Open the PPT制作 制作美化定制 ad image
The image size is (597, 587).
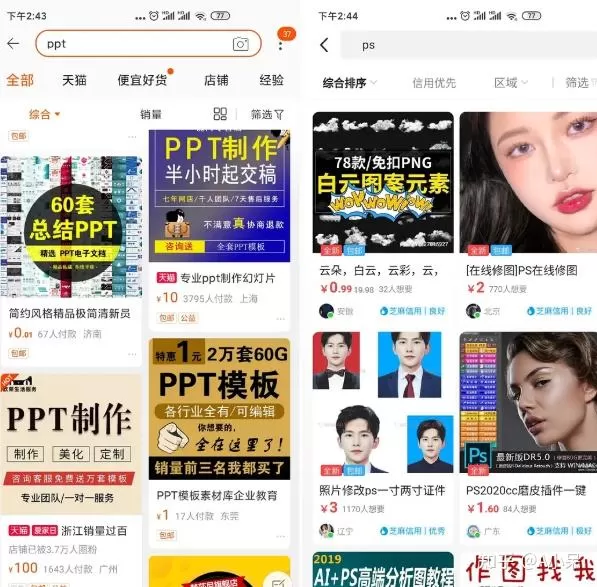point(71,443)
